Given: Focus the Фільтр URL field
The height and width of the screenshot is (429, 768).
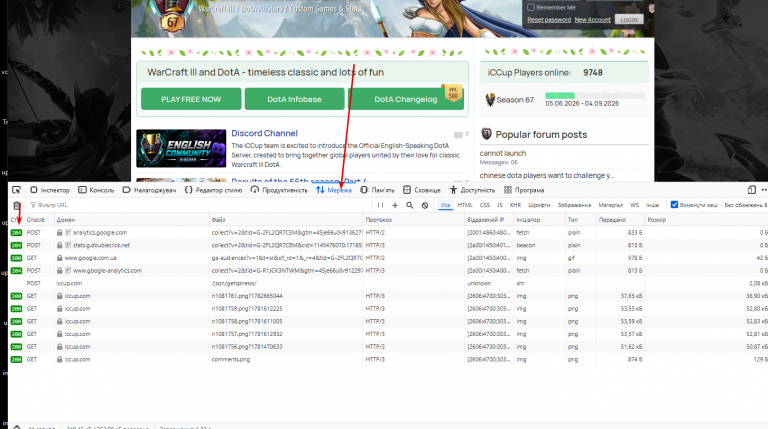Looking at the screenshot, I should tap(196, 205).
